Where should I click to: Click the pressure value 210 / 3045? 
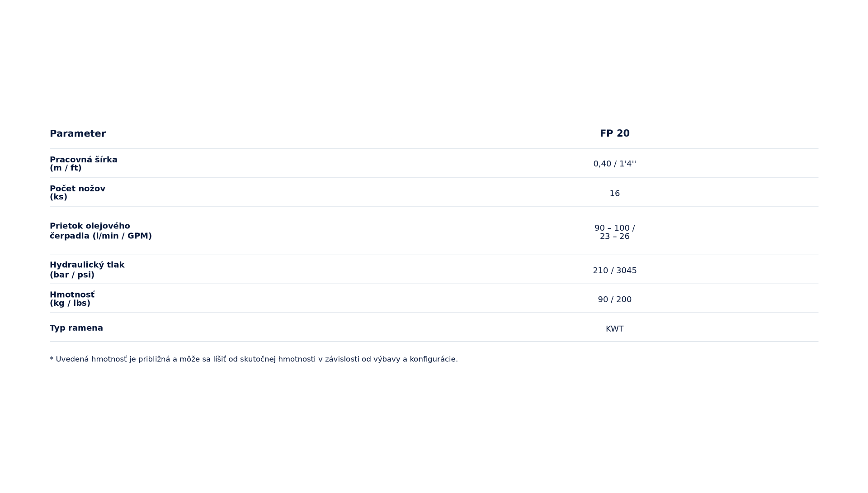614,270
